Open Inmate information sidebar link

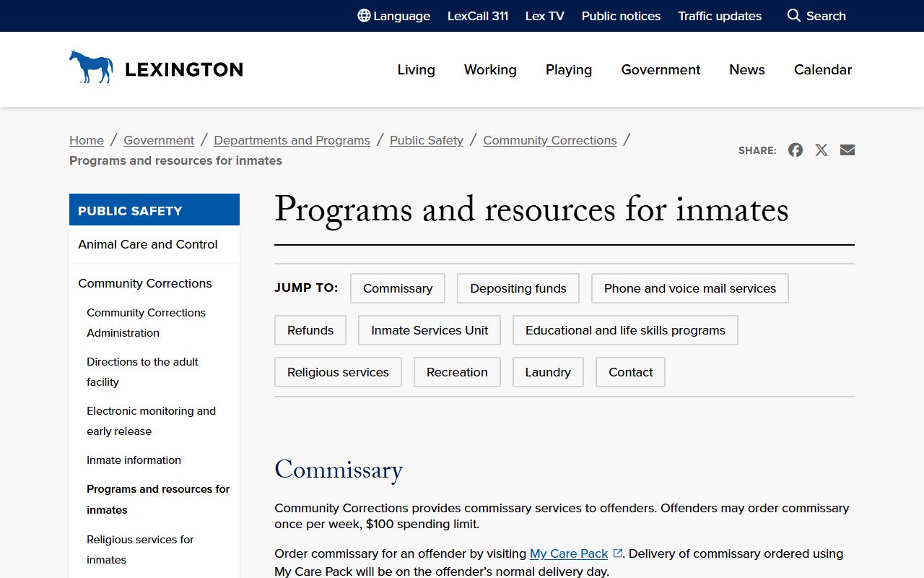134,460
